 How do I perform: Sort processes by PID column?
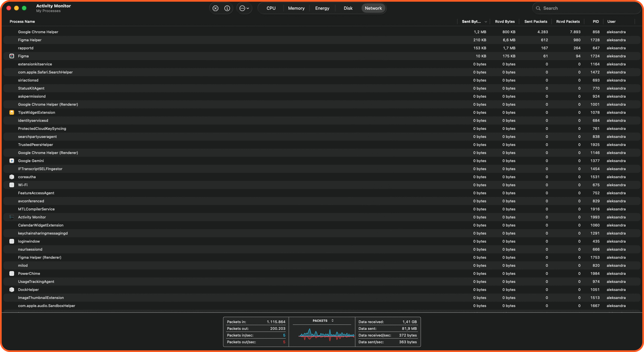[x=595, y=22]
